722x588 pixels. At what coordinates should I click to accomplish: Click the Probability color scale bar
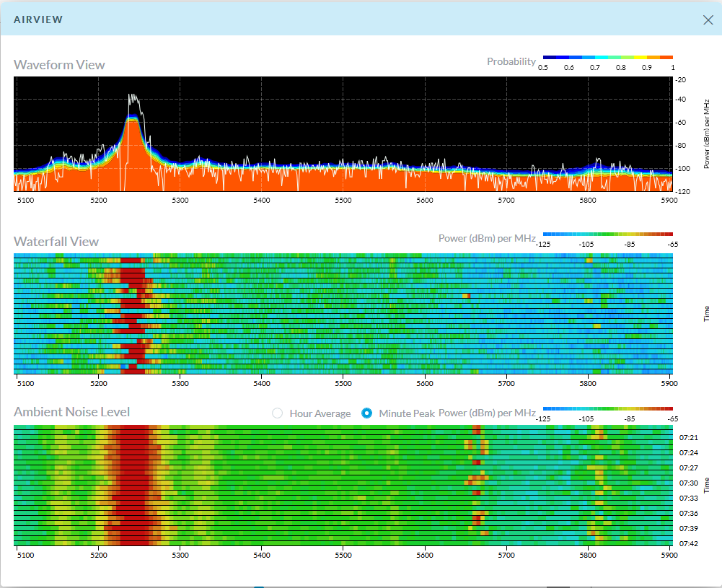[x=608, y=58]
